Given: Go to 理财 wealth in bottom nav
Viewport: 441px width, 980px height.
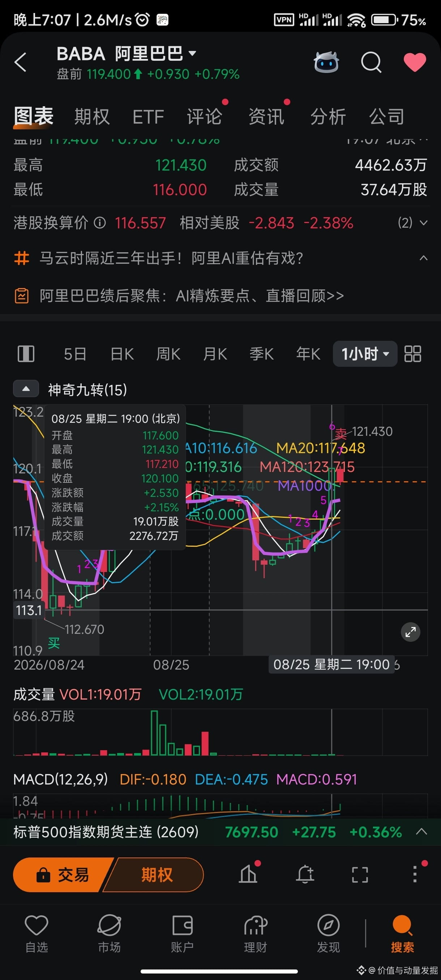Looking at the screenshot, I should pyautogui.click(x=255, y=934).
